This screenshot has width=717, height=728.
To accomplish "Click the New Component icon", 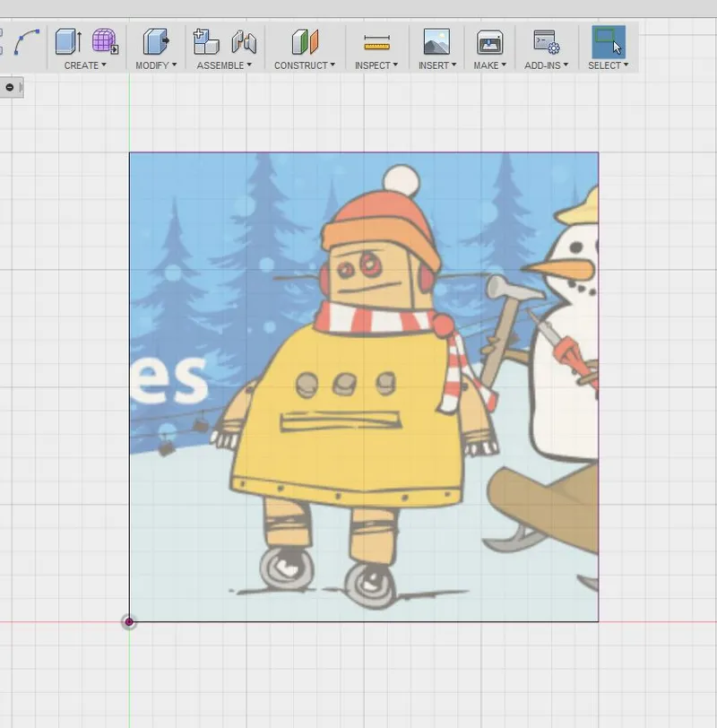I will (206, 42).
